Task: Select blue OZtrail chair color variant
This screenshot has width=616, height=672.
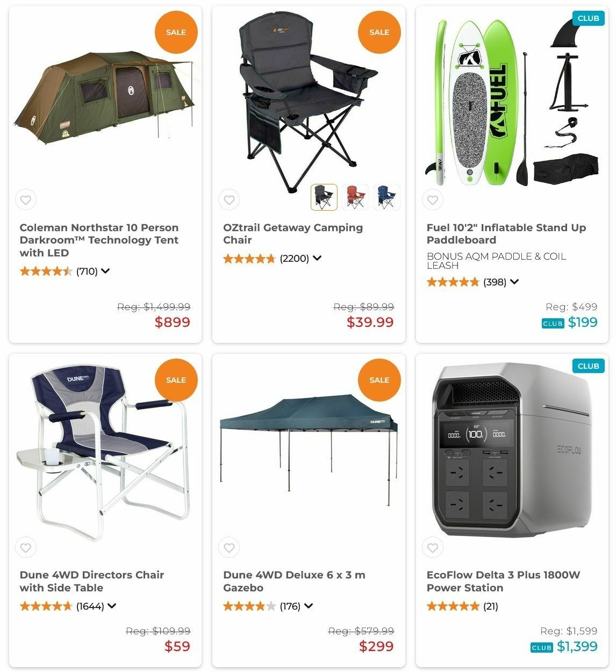Action: pos(386,197)
